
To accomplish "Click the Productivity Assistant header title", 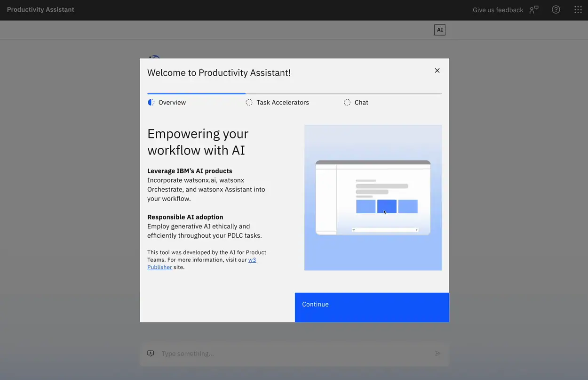I will pos(40,9).
